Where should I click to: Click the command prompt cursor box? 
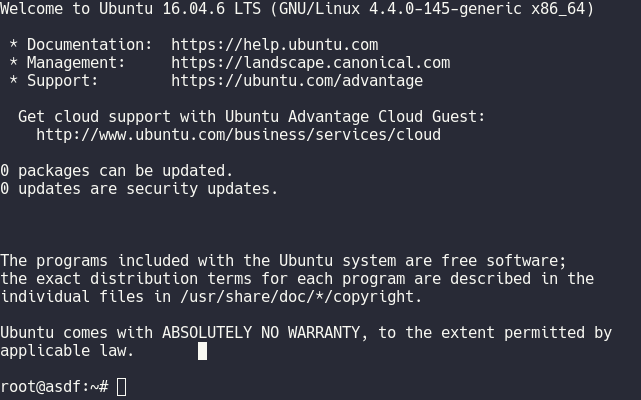click(x=122, y=387)
